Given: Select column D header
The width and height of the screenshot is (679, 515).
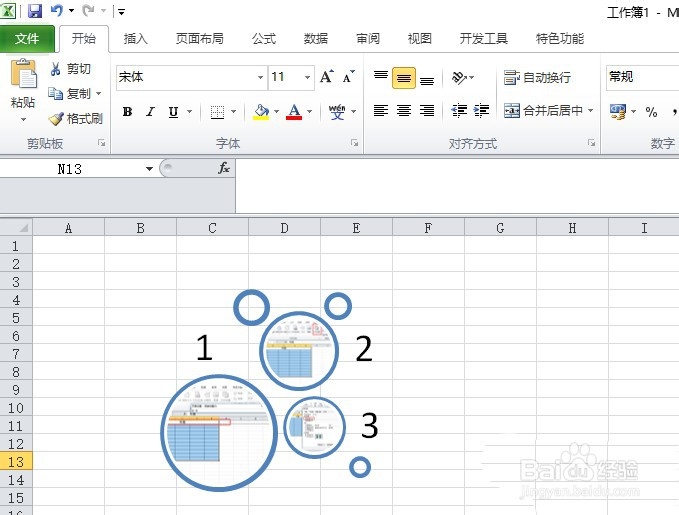Looking at the screenshot, I should 284,228.
